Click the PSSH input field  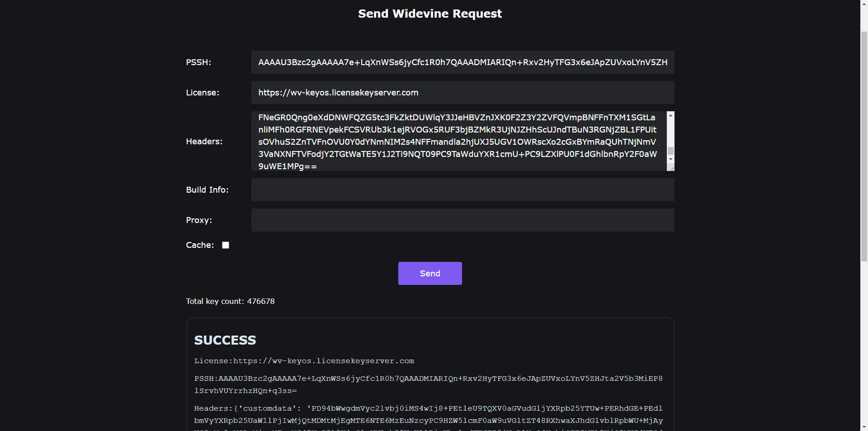[x=462, y=62]
